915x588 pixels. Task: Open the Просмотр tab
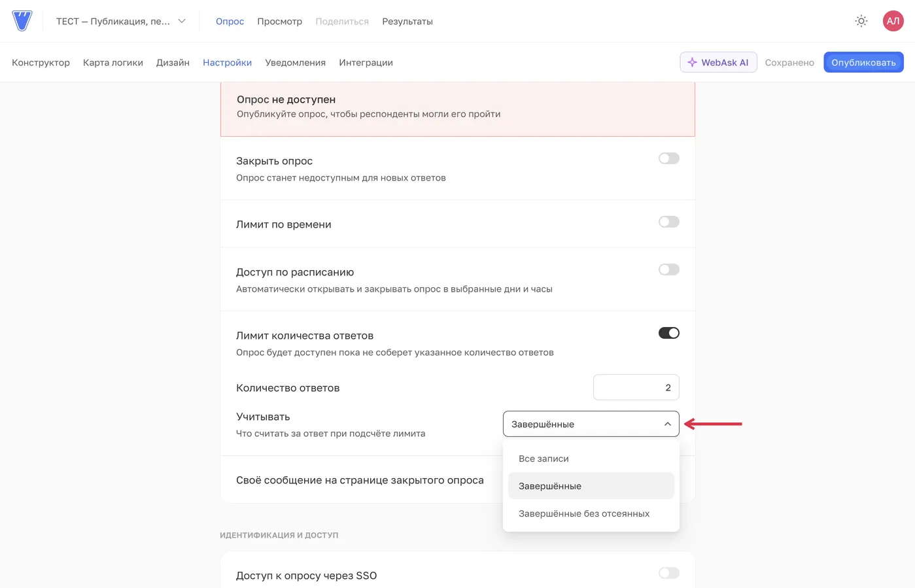coord(279,21)
